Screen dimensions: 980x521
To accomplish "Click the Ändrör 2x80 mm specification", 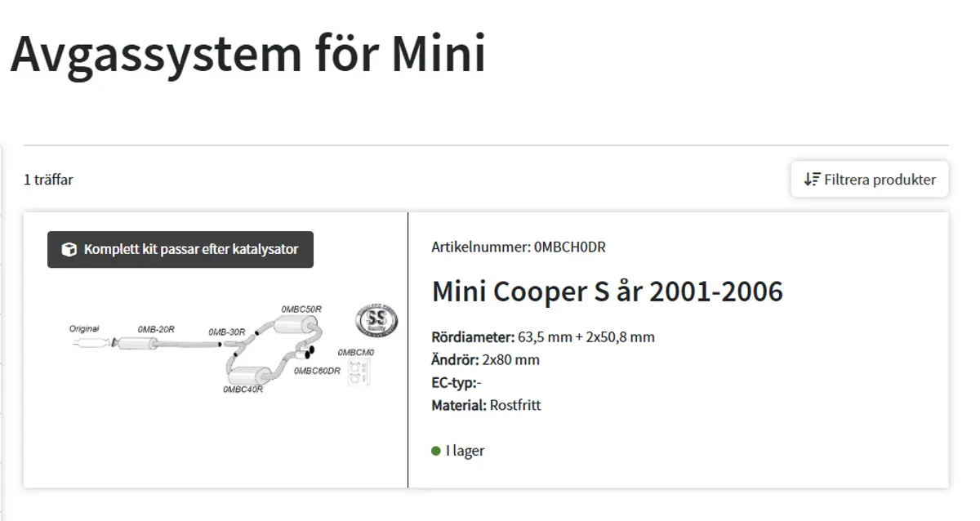I will (x=485, y=359).
